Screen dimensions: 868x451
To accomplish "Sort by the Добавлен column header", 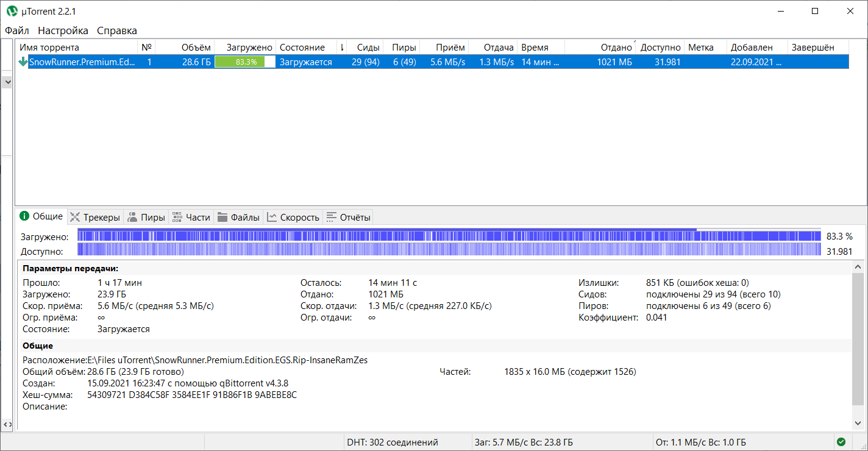I will pos(756,48).
